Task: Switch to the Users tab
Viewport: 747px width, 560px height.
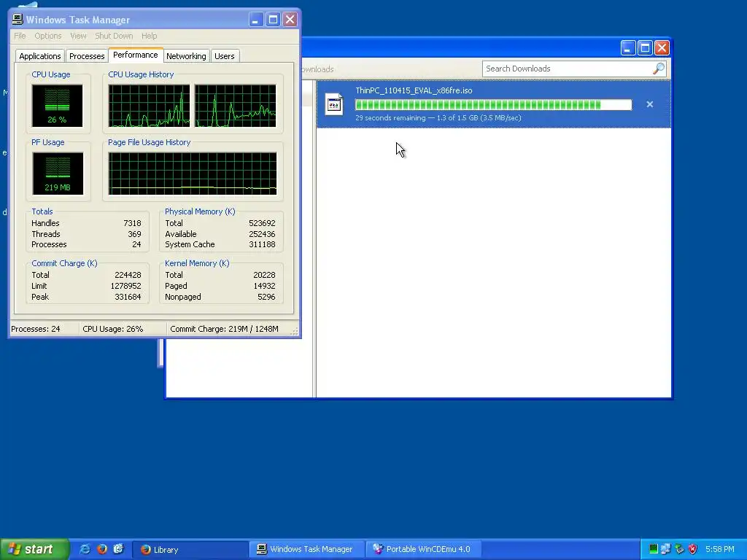Action: (225, 55)
